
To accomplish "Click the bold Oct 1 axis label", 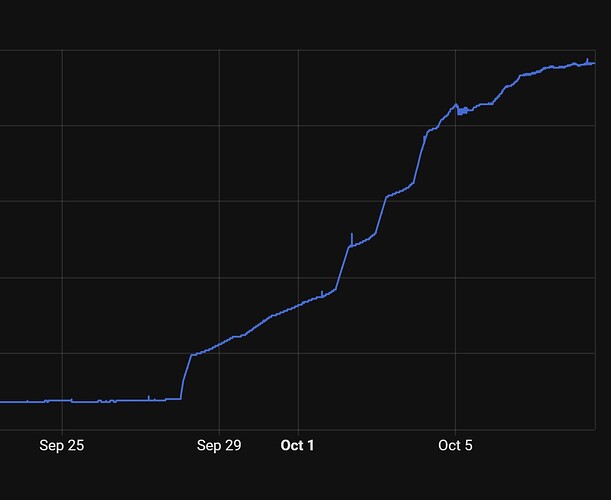I will (x=297, y=445).
